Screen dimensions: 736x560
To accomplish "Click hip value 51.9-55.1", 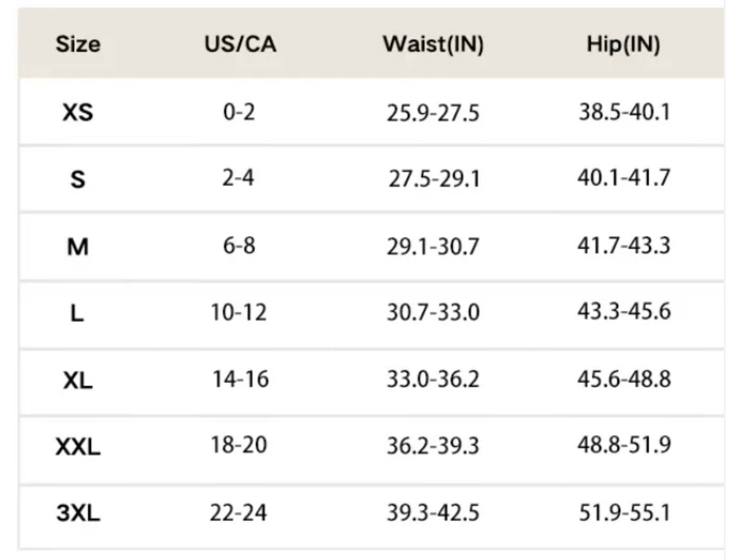I will 623,513.
